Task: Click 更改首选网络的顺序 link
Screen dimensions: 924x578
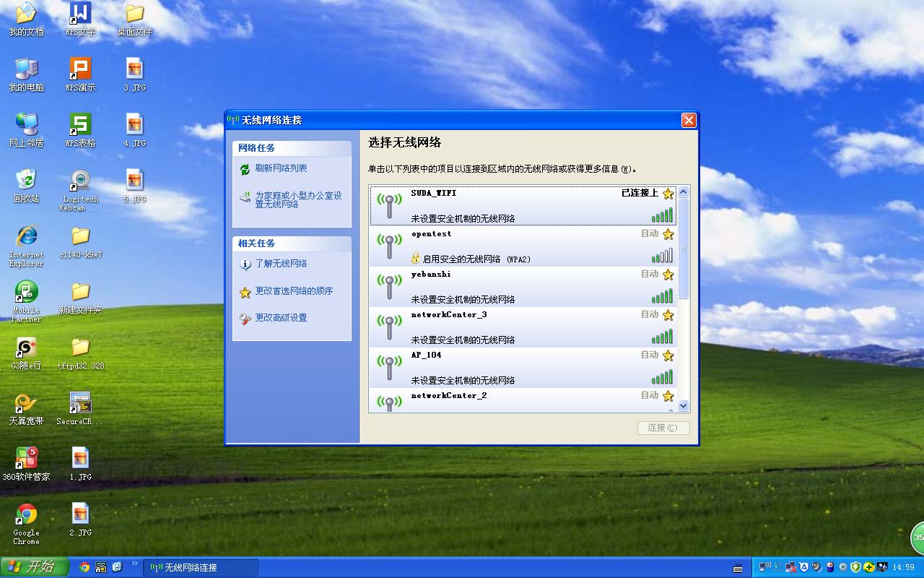Action: (294, 291)
